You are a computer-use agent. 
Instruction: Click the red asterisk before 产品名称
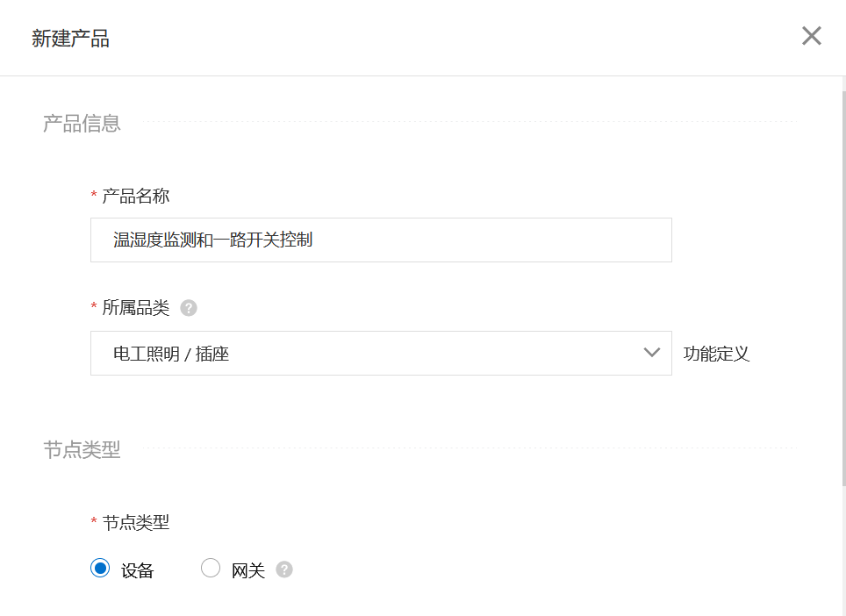94,196
